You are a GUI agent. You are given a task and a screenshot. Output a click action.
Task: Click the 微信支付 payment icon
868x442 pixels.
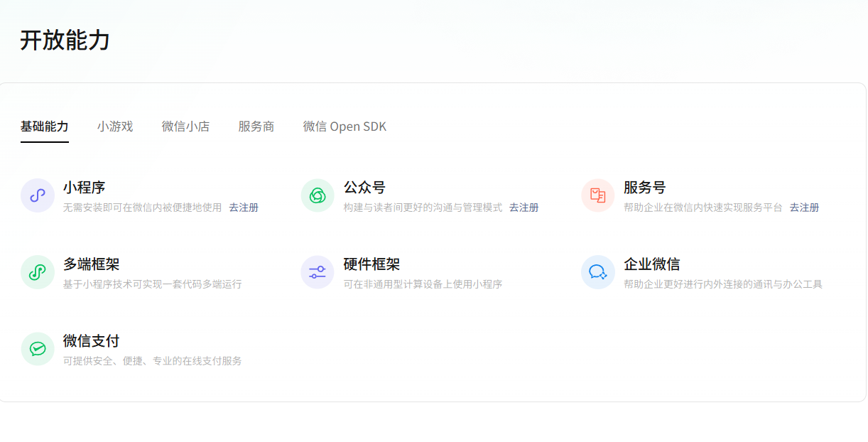click(x=38, y=349)
